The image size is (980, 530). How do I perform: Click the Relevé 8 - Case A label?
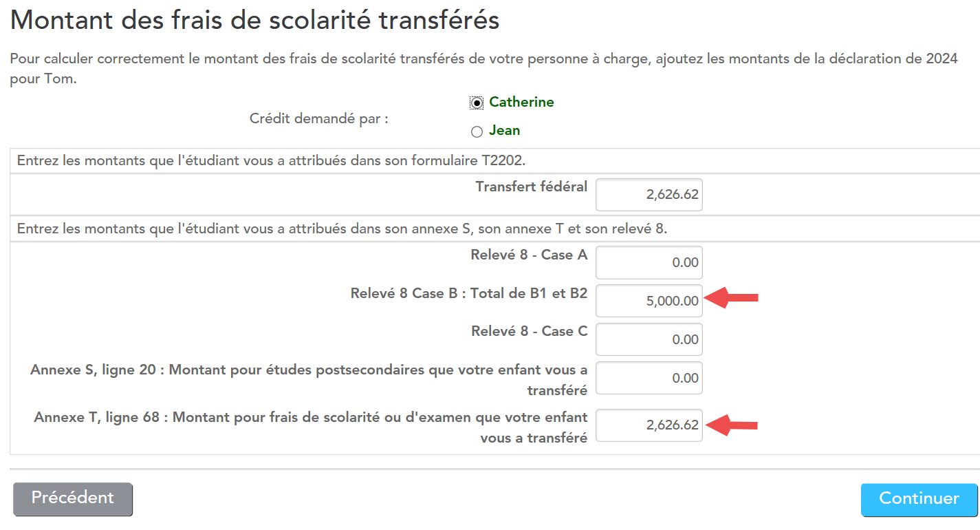529,255
